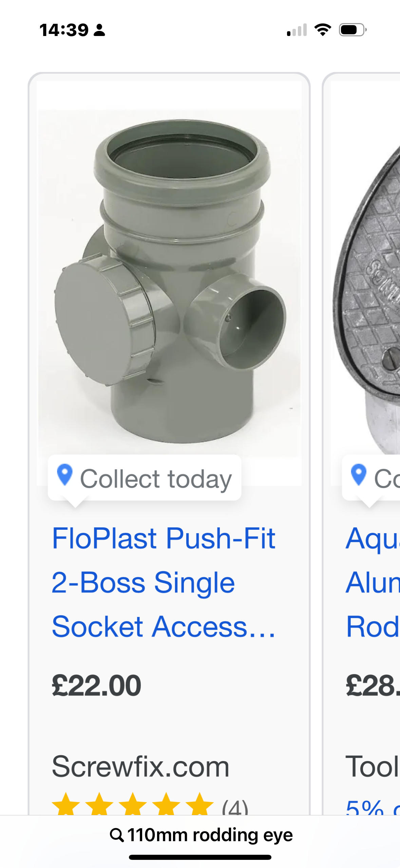Tap the £22.00 price

pos(96,686)
